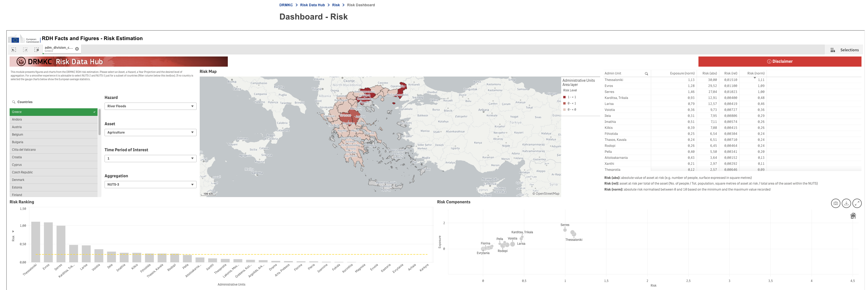Image resolution: width=868 pixels, height=290 pixels.
Task: Open the Selections panel label
Action: coord(849,50)
